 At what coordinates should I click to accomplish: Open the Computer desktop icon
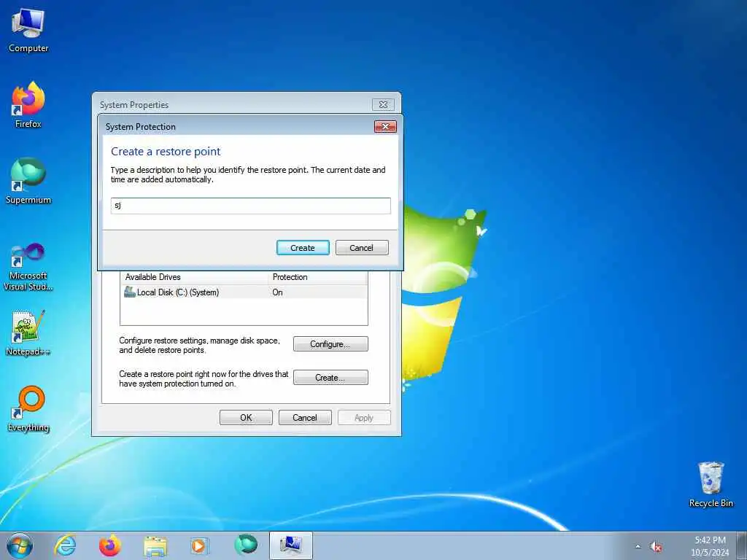click(x=28, y=30)
